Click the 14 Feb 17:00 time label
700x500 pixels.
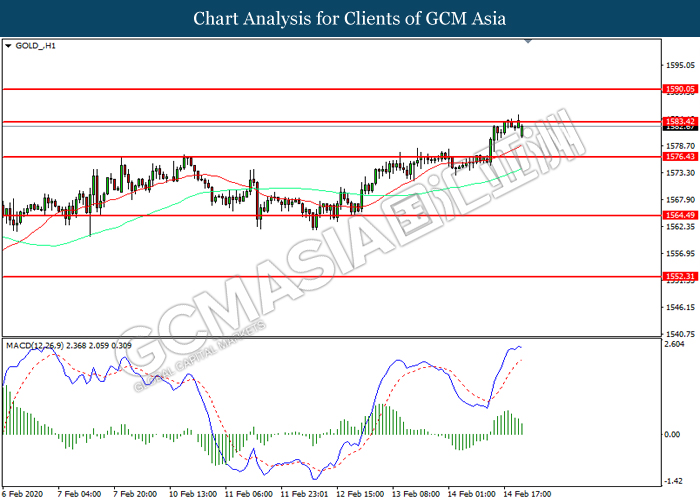coord(527,494)
